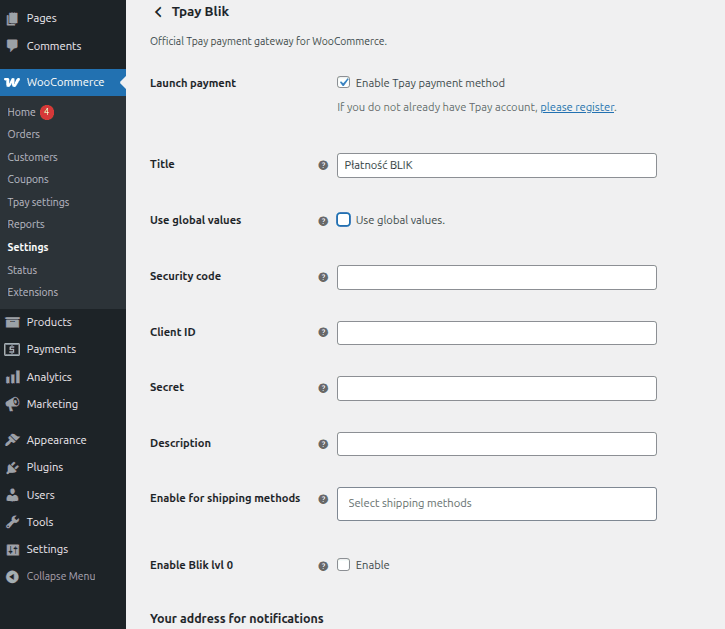Image resolution: width=725 pixels, height=629 pixels.
Task: Enable the Blik lvl 0 checkbox
Action: coord(344,565)
